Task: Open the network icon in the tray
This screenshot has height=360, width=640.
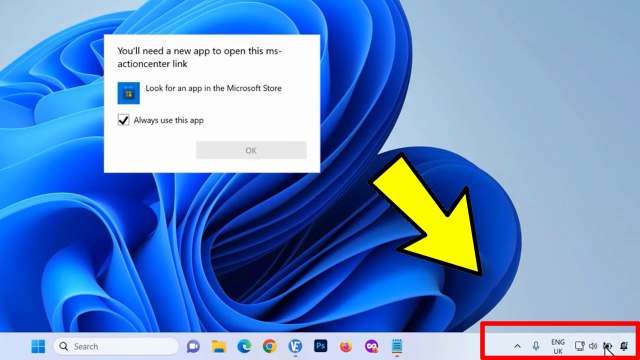Action: coord(580,346)
